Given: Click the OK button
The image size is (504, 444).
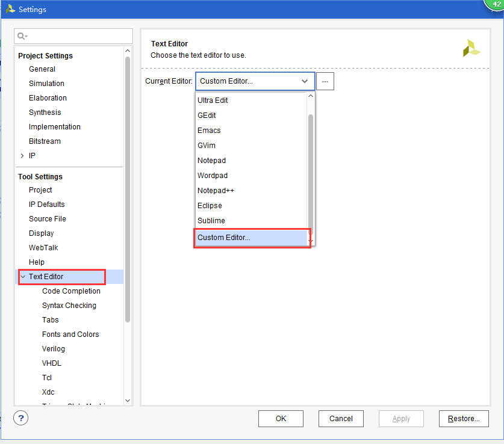Looking at the screenshot, I should coord(281,419).
